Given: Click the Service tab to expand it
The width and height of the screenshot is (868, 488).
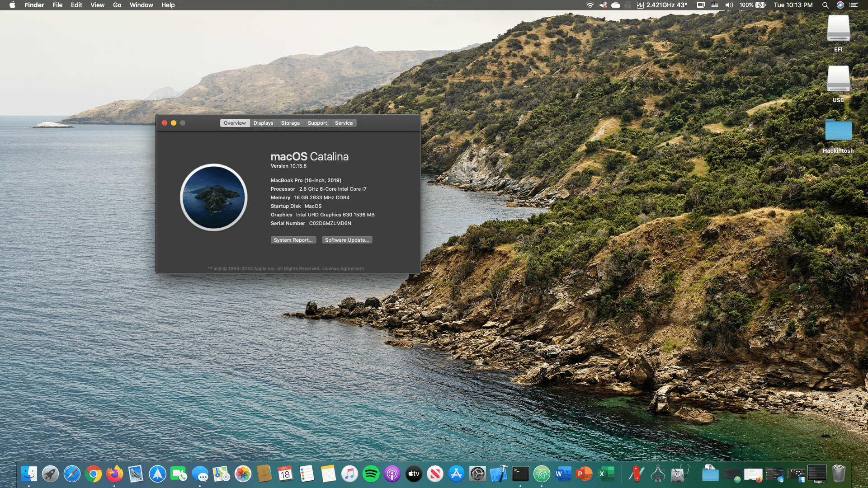Looking at the screenshot, I should click(344, 123).
